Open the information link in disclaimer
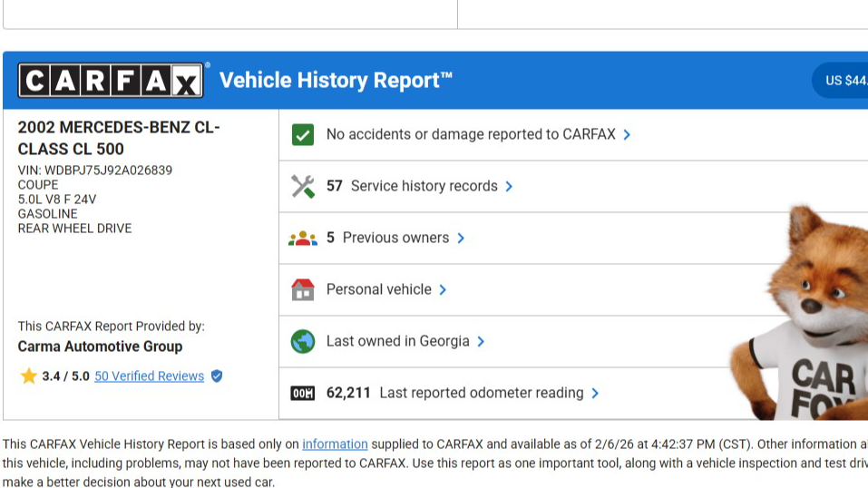Screen dimensions: 868x488 tap(335, 444)
